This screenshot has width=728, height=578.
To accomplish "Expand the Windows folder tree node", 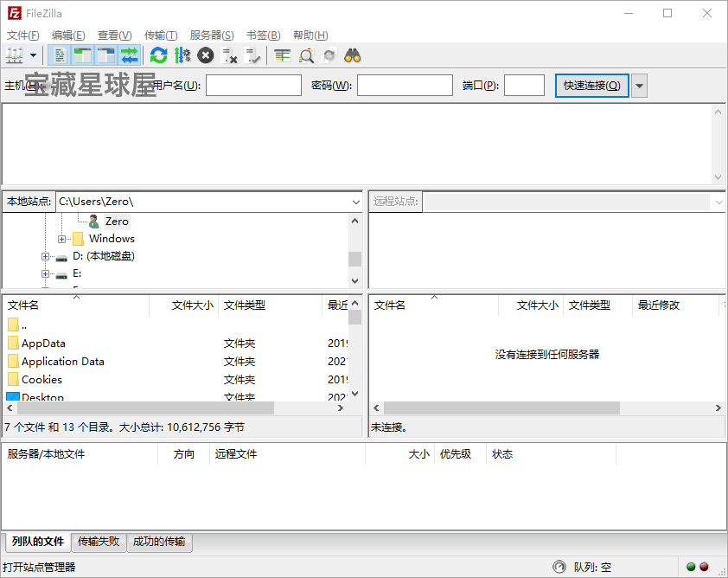I will tap(61, 240).
